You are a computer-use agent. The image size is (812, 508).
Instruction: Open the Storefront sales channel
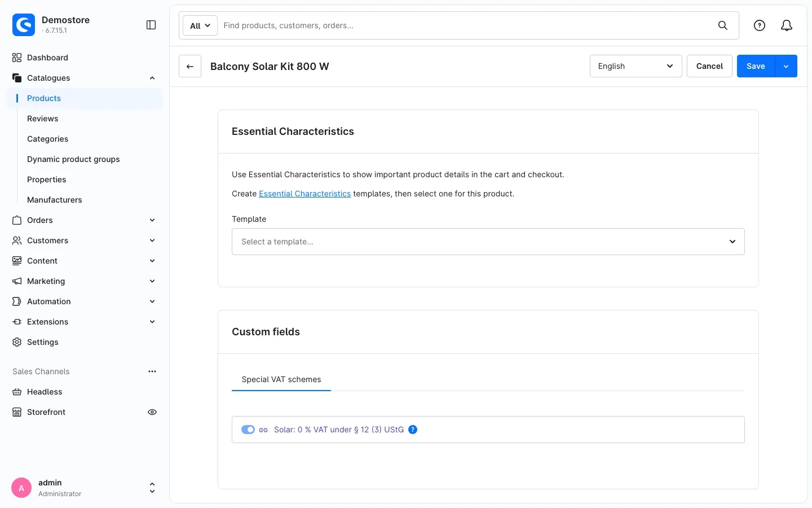(46, 412)
